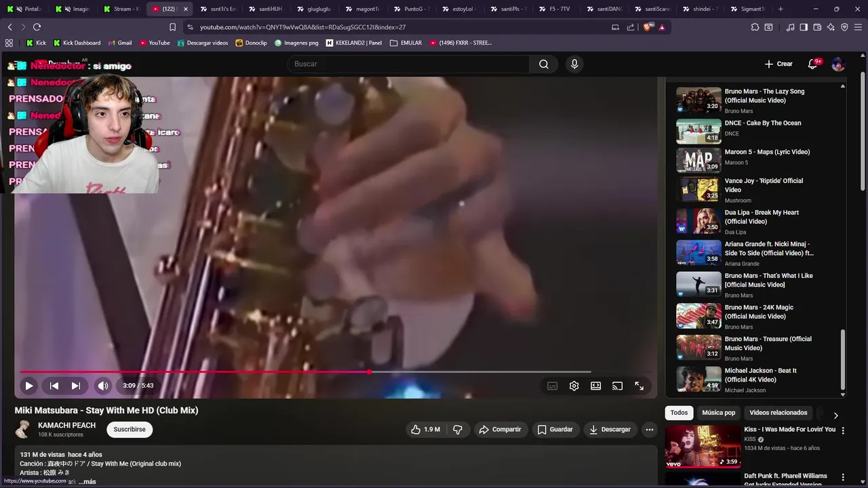
Task: Open the VPN shield icon
Action: pos(844,27)
